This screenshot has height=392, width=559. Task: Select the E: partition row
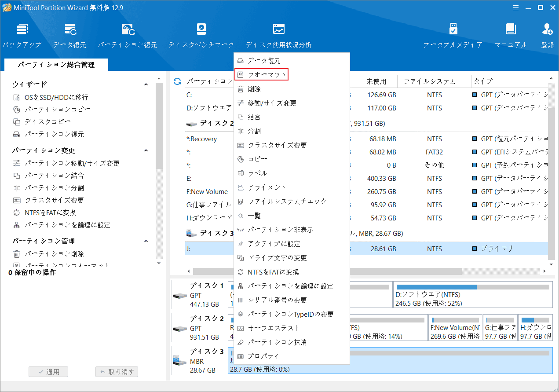[367, 179]
